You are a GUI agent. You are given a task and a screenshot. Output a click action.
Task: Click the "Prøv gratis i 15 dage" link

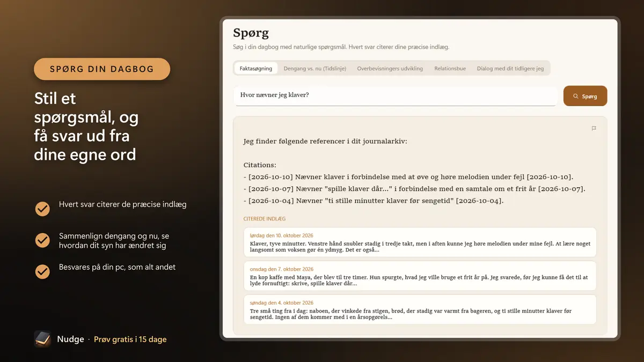click(x=130, y=339)
